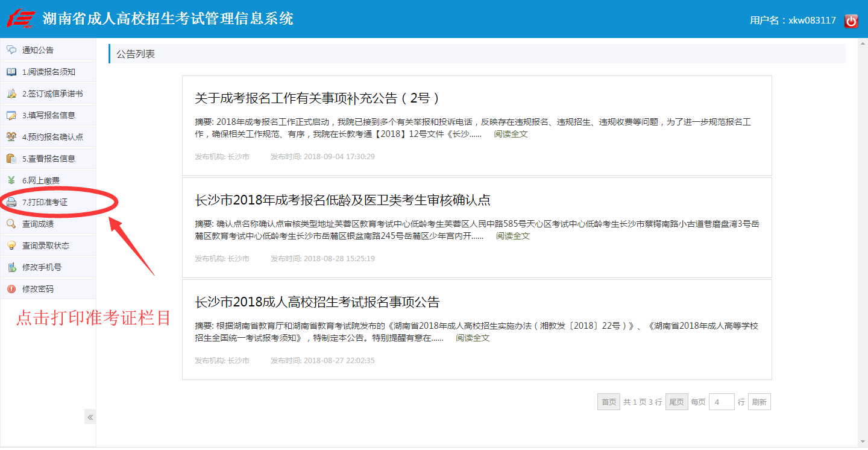Viewport: 868px width, 450px height.
Task: Open 6.网上缴费 menu item
Action: pyautogui.click(x=48, y=180)
